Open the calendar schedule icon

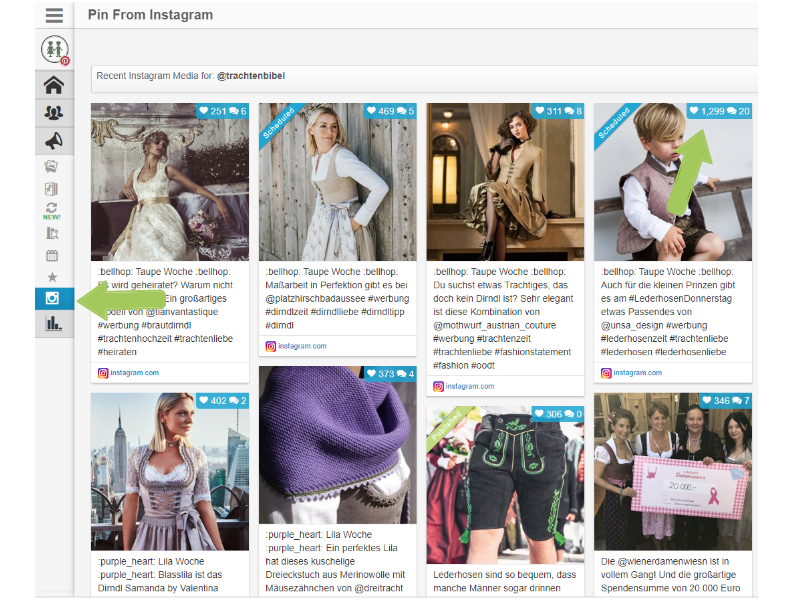[52, 255]
